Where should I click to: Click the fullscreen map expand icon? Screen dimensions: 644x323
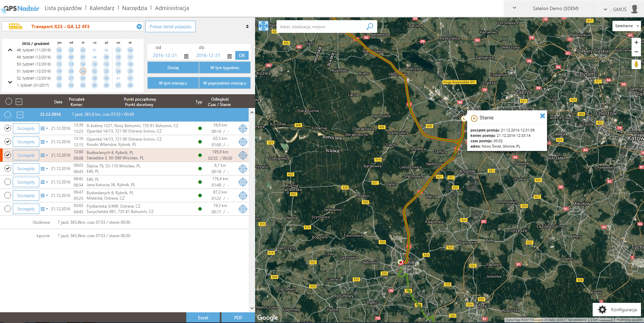pos(263,26)
